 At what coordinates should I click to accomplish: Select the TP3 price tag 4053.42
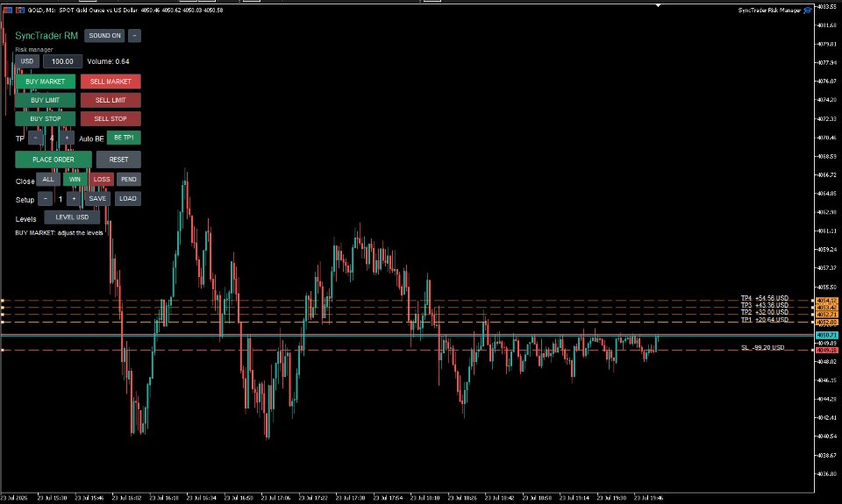coord(827,308)
